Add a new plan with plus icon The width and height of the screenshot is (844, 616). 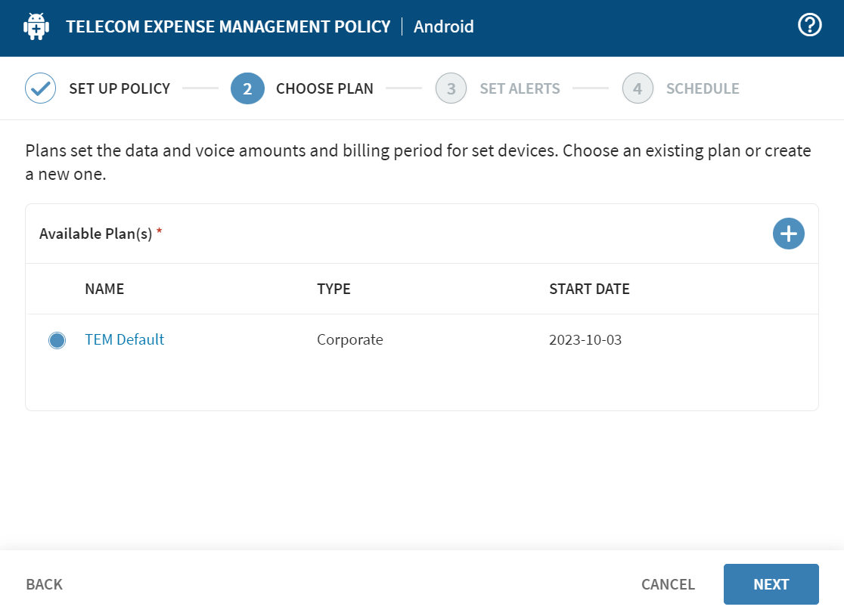(x=788, y=234)
